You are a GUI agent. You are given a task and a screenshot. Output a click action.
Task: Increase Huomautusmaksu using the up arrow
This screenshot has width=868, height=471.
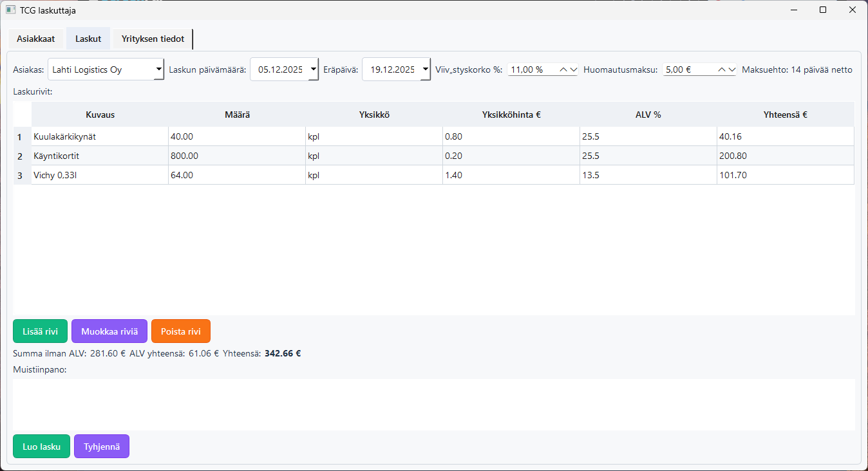(x=722, y=69)
